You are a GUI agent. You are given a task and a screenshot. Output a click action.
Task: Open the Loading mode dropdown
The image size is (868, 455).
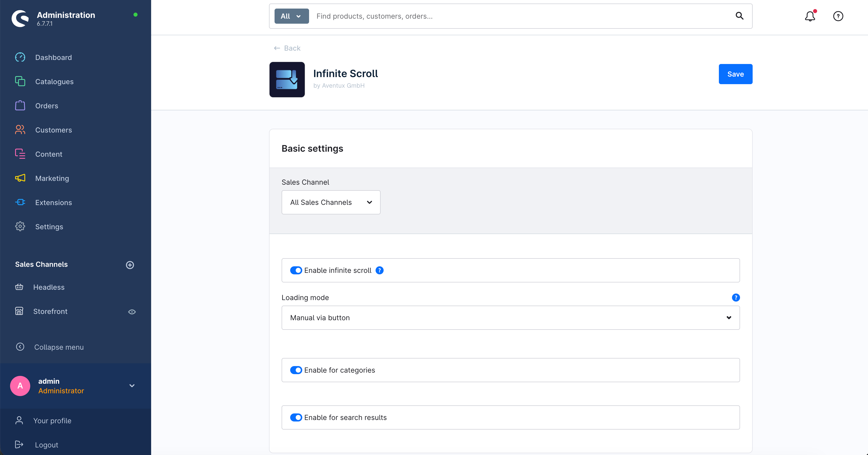(510, 318)
